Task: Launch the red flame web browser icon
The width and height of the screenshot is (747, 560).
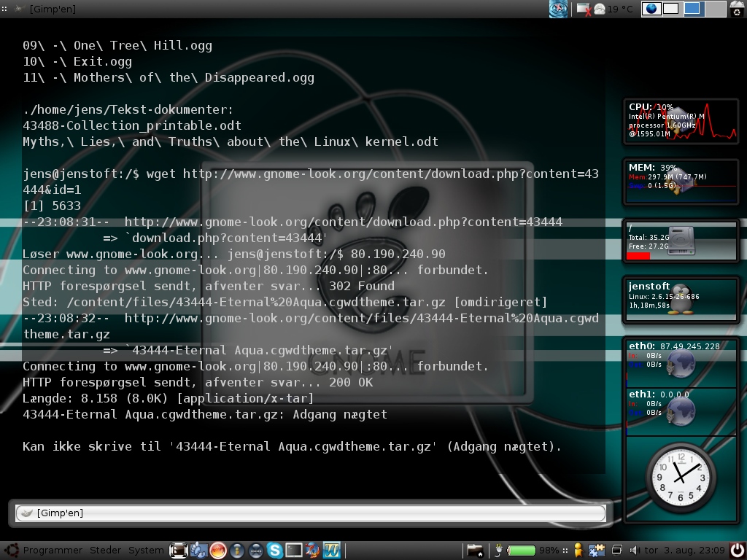Action: pyautogui.click(x=217, y=551)
